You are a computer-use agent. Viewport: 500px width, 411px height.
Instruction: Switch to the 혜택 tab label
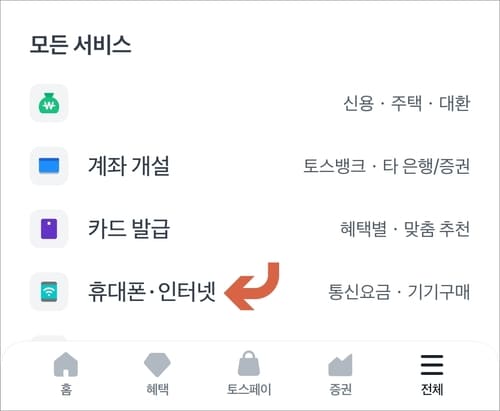click(x=157, y=389)
